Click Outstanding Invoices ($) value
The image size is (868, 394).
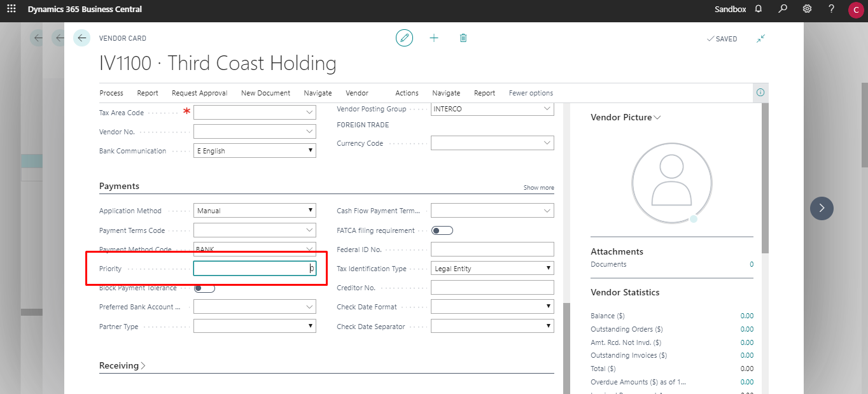[747, 355]
